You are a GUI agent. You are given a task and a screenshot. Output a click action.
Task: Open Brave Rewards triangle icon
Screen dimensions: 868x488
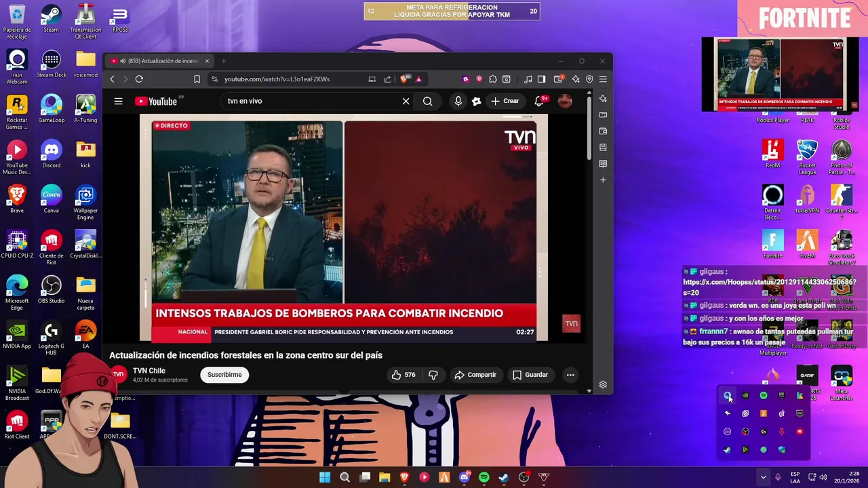(x=418, y=79)
